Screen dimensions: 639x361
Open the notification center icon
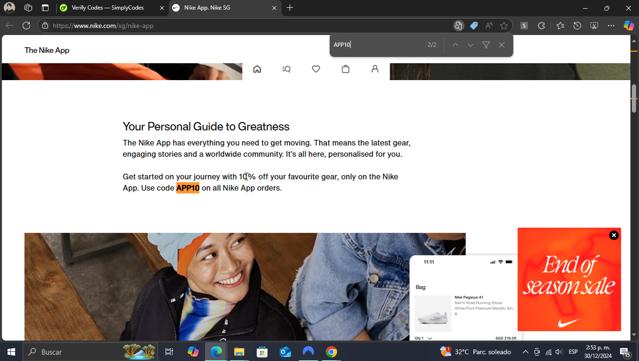(625, 352)
